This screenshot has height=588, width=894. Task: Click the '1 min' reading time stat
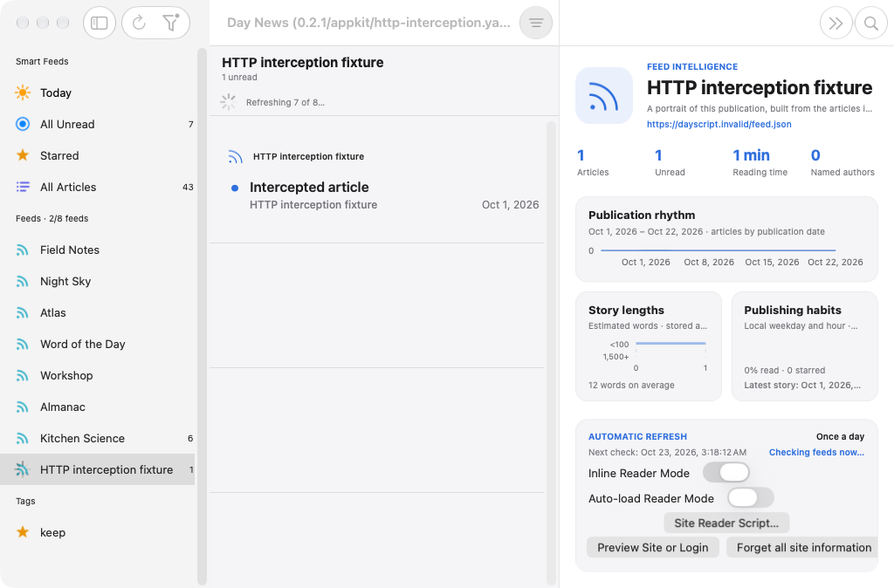pos(751,155)
